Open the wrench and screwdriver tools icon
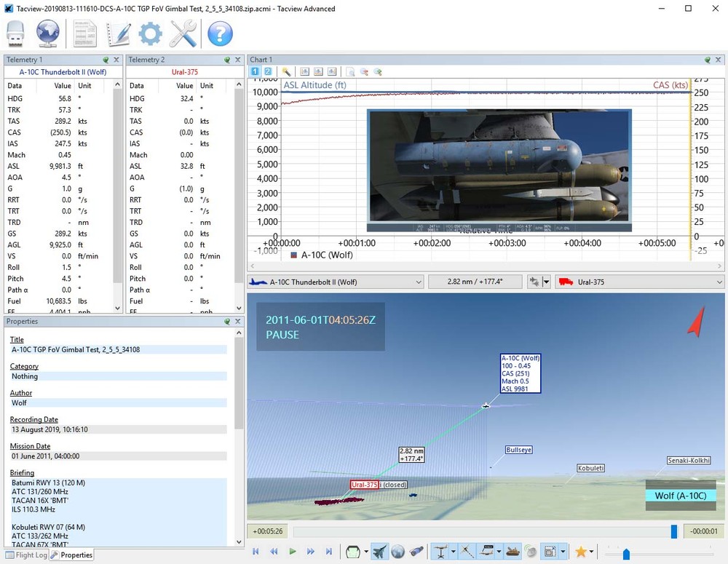 point(183,33)
